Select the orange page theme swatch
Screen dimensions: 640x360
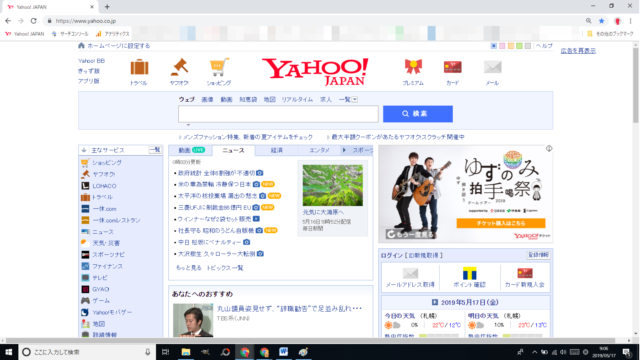click(511, 46)
